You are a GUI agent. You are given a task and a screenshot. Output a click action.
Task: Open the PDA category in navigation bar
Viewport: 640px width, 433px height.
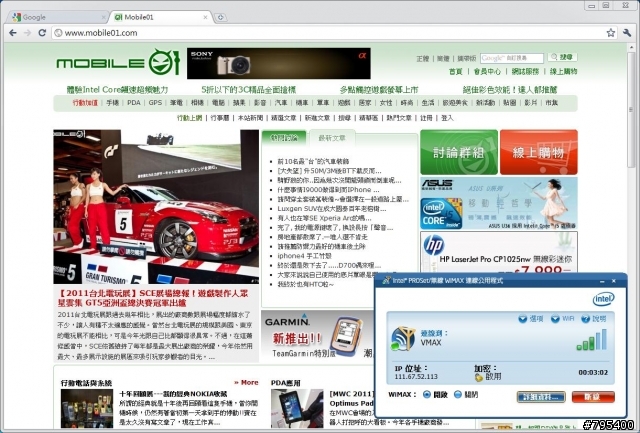[x=133, y=103]
